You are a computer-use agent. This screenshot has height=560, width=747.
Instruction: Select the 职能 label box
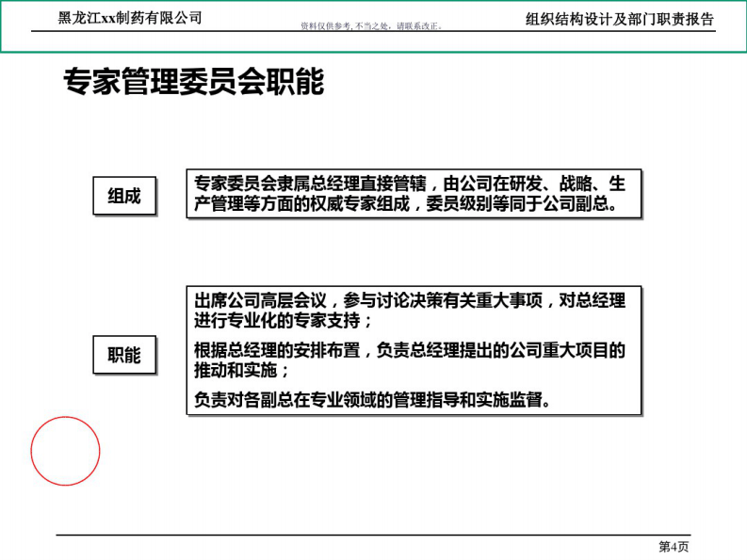[124, 355]
